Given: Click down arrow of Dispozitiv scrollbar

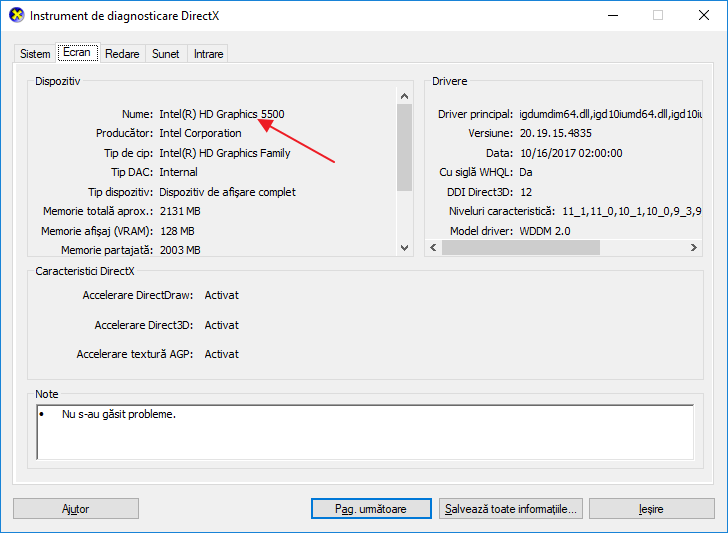Looking at the screenshot, I should 404,248.
